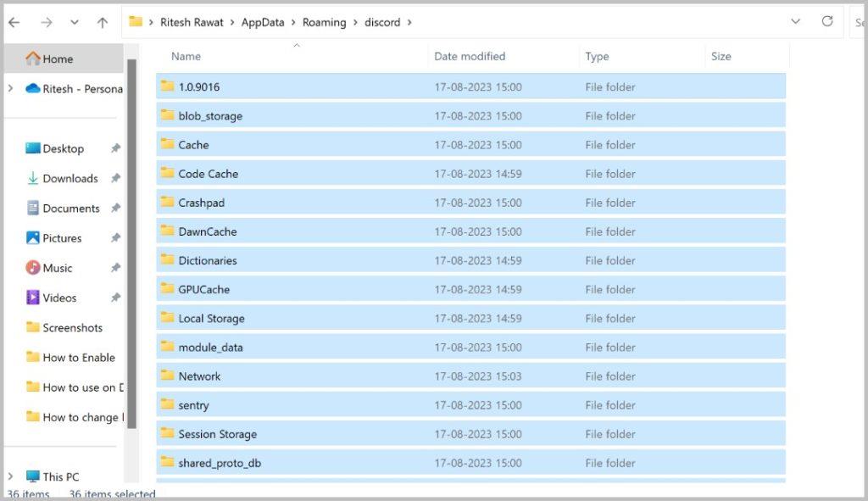Open Pictures quick access folder
Screen dimensions: 868x501
(62, 238)
